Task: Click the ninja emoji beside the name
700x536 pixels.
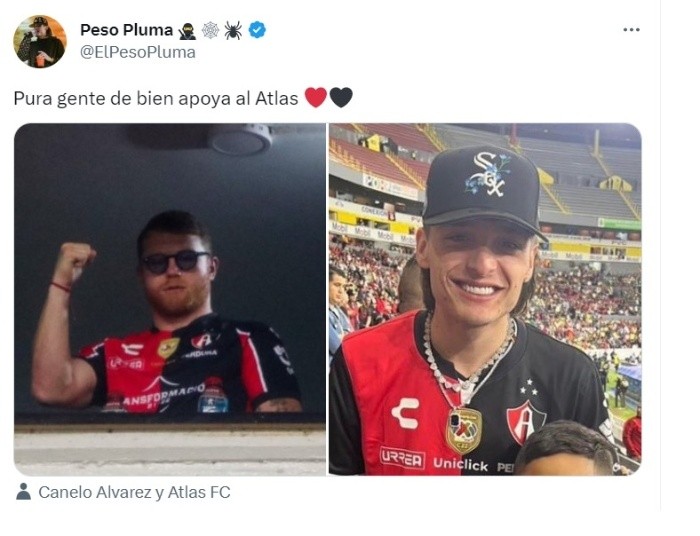Action: pos(187,31)
